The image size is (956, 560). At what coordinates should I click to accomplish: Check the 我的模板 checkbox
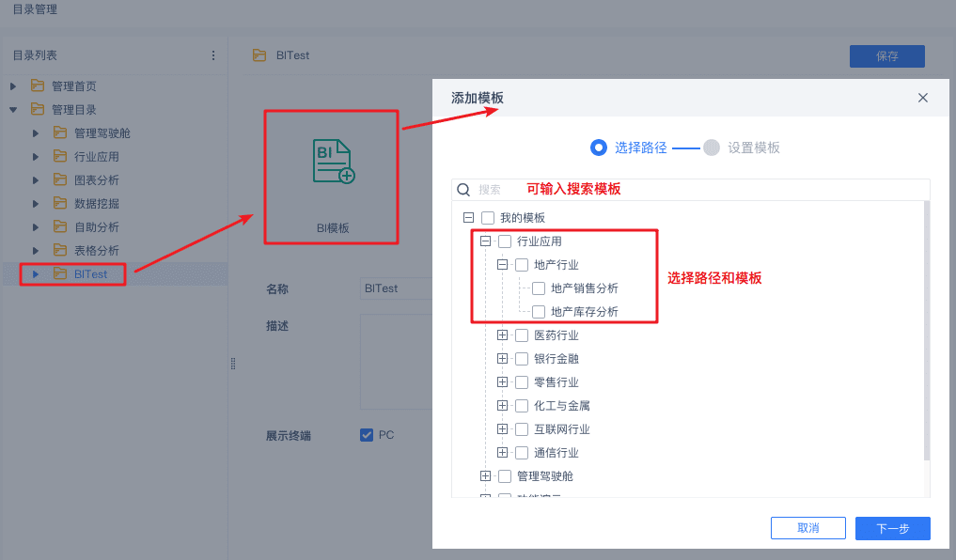488,218
